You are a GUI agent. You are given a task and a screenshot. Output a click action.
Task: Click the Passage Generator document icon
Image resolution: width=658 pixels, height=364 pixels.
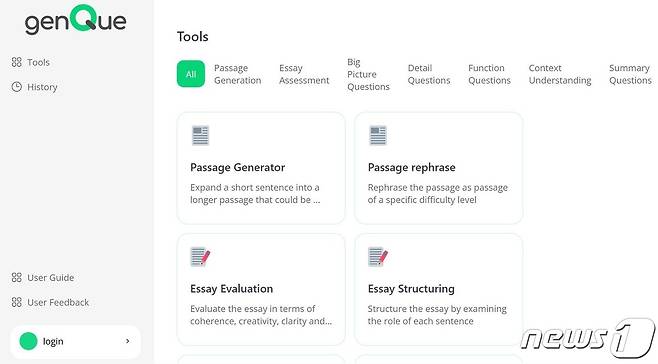(200, 136)
